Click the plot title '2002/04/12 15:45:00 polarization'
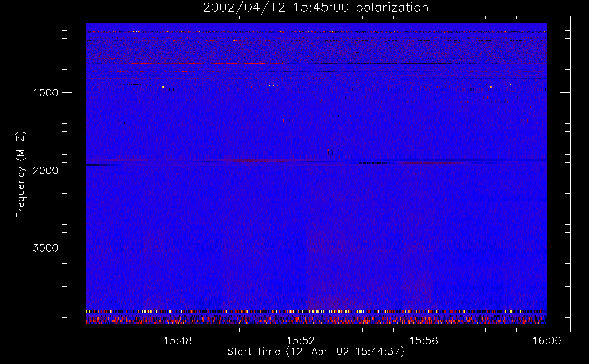589x364 pixels. click(316, 8)
